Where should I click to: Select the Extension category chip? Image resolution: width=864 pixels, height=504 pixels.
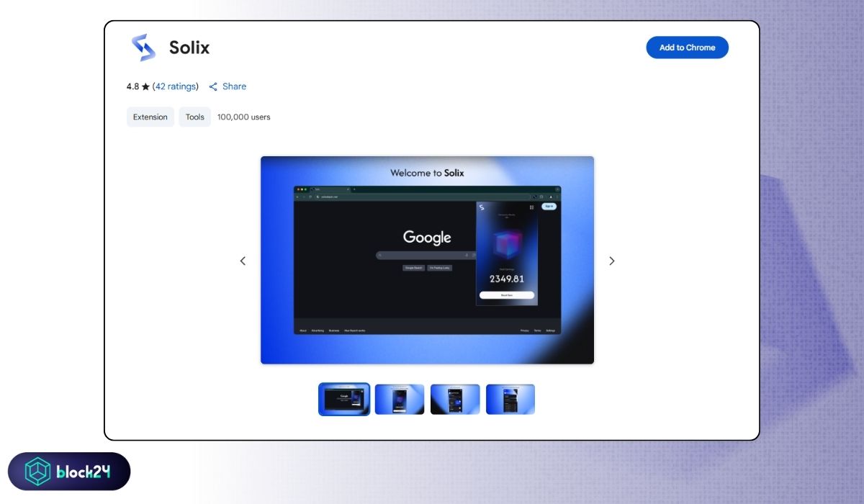[150, 117]
